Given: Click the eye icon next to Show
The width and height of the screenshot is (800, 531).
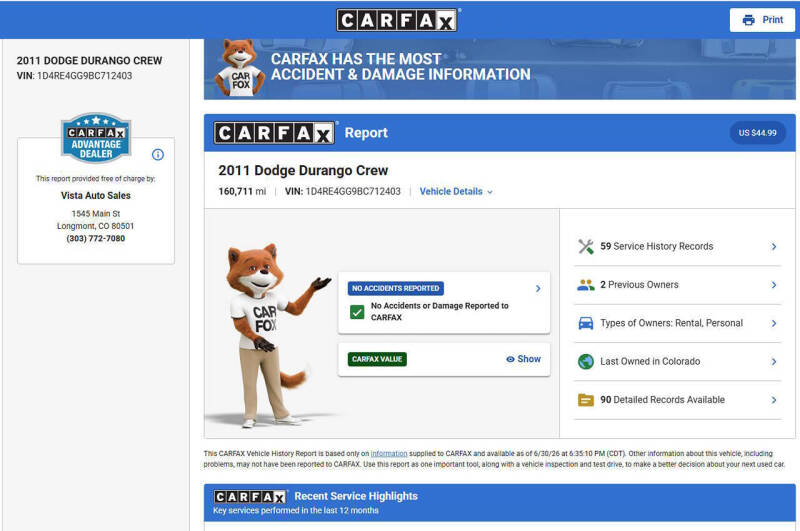Looking at the screenshot, I should click(510, 359).
